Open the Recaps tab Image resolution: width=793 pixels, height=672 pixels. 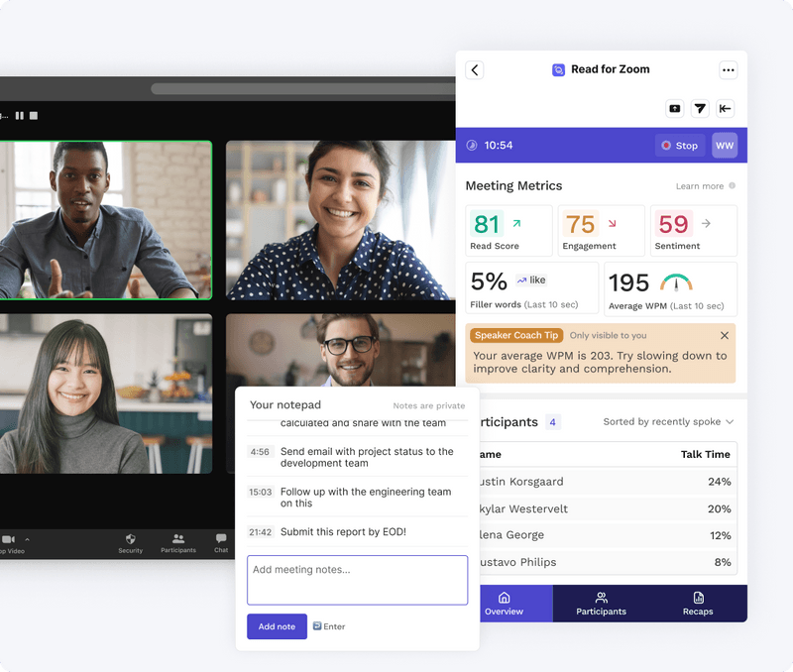click(699, 603)
